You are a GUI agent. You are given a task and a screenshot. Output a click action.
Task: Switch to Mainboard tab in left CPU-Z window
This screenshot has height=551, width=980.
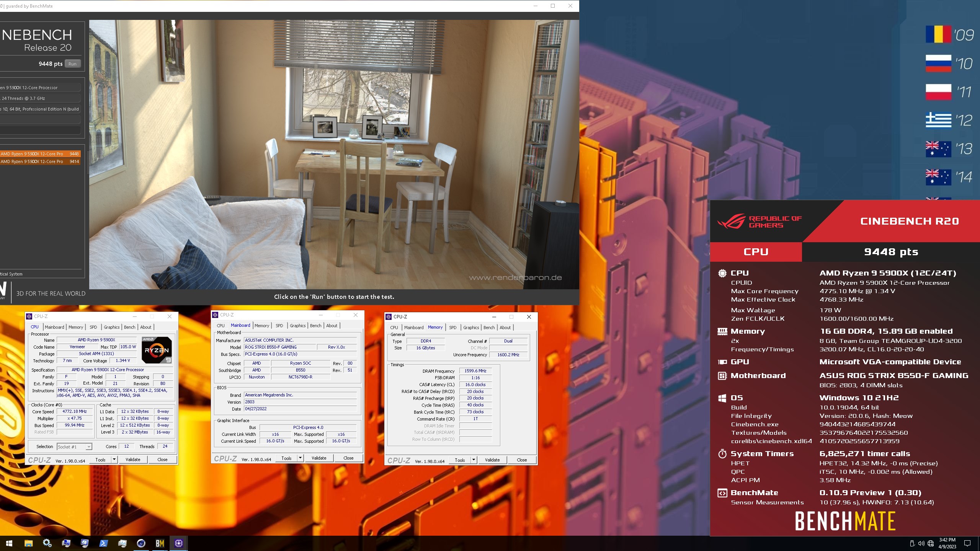(x=54, y=327)
